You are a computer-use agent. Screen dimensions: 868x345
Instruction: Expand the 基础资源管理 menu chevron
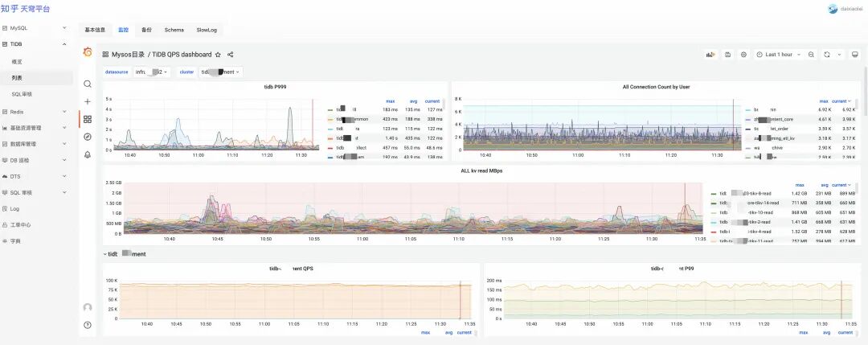(x=64, y=128)
